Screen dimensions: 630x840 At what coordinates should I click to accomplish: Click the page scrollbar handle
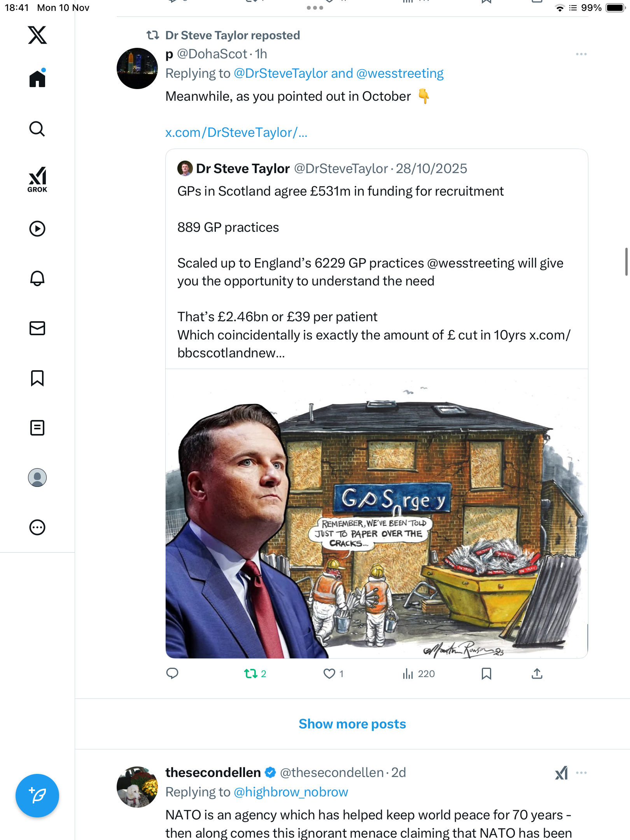pyautogui.click(x=626, y=261)
